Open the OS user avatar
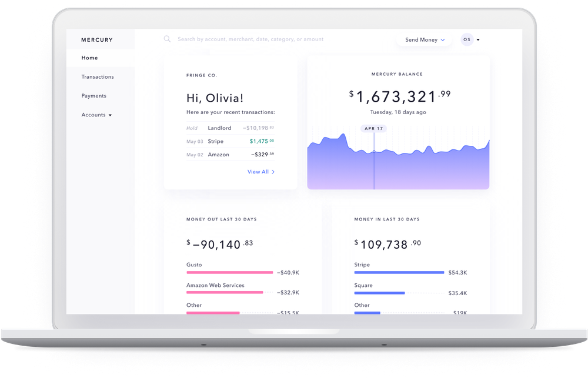Image resolution: width=588 pixels, height=378 pixels. [467, 39]
